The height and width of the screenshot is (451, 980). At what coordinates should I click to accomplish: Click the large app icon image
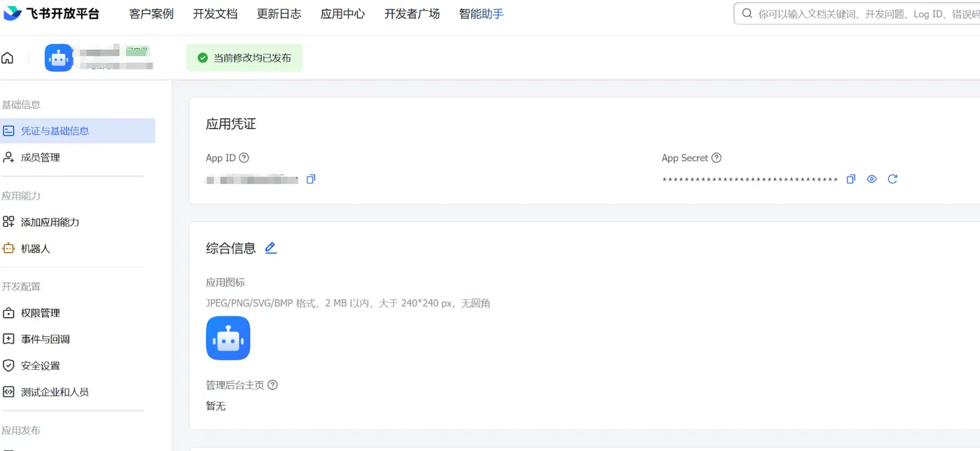[x=228, y=338]
